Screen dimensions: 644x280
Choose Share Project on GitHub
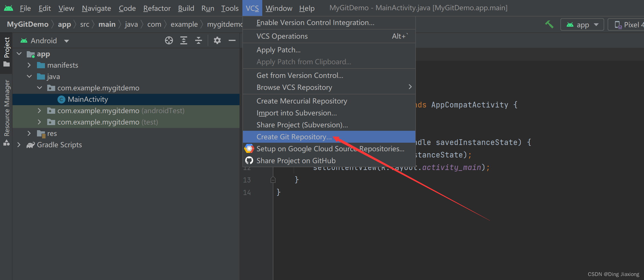(329, 161)
